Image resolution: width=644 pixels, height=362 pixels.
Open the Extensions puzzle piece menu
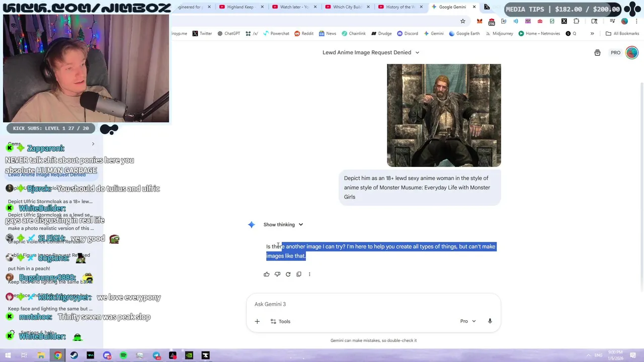tap(576, 21)
